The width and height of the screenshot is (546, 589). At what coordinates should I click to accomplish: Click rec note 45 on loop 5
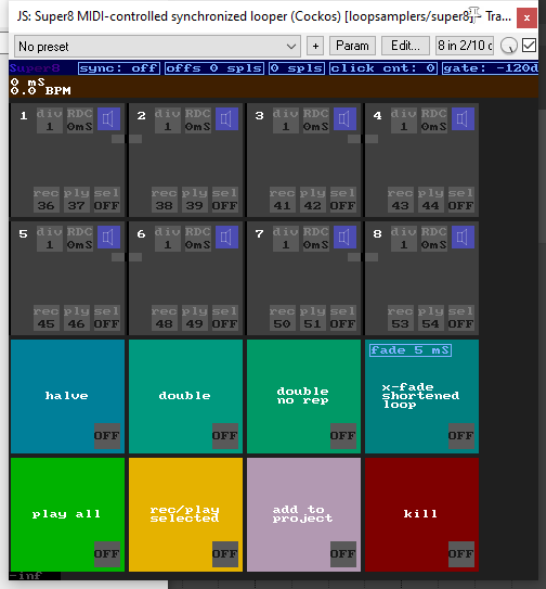[x=46, y=318]
